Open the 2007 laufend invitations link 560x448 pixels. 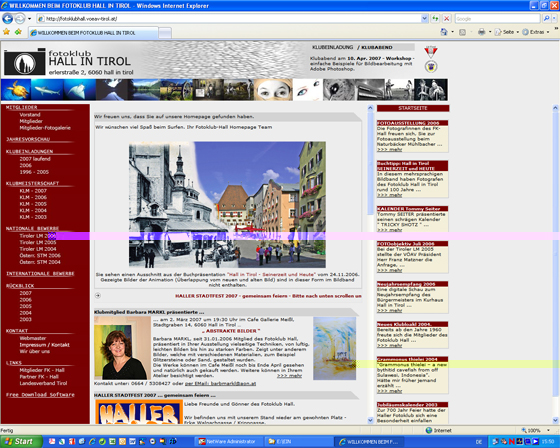tap(35, 159)
